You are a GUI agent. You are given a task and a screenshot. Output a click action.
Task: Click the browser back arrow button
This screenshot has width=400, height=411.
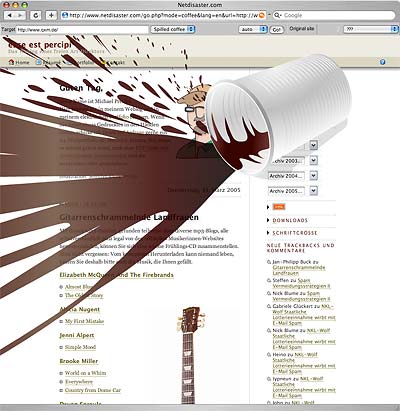pos(10,15)
